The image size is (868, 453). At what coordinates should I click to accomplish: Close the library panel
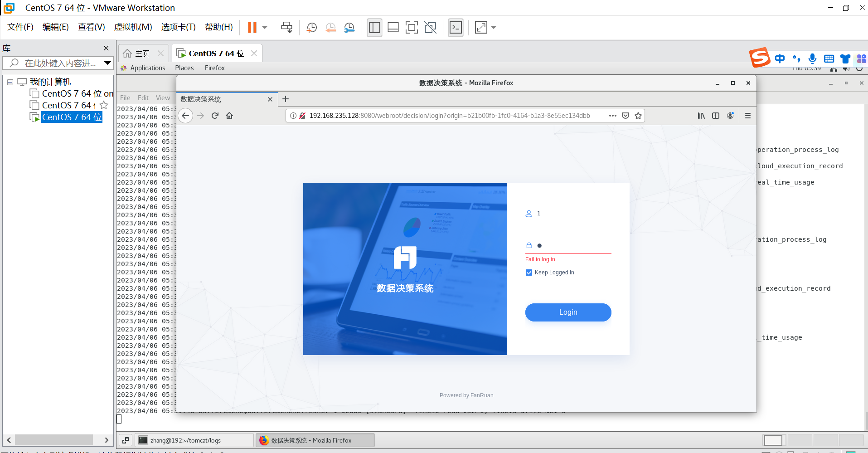106,48
